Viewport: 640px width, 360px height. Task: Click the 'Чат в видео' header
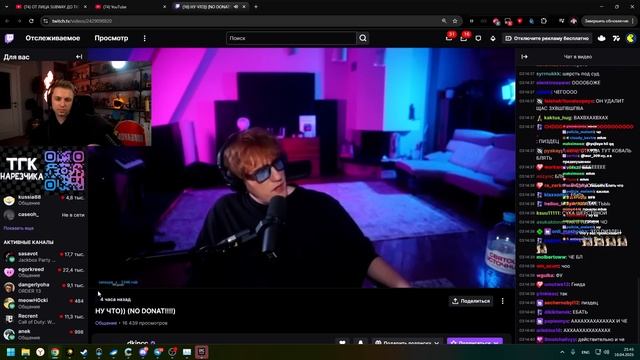coord(578,57)
